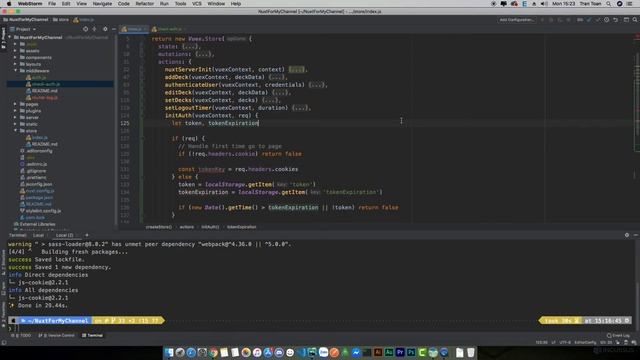Image resolution: width=640 pixels, height=360 pixels.
Task: Open Finder from the dock
Action: 169,352
